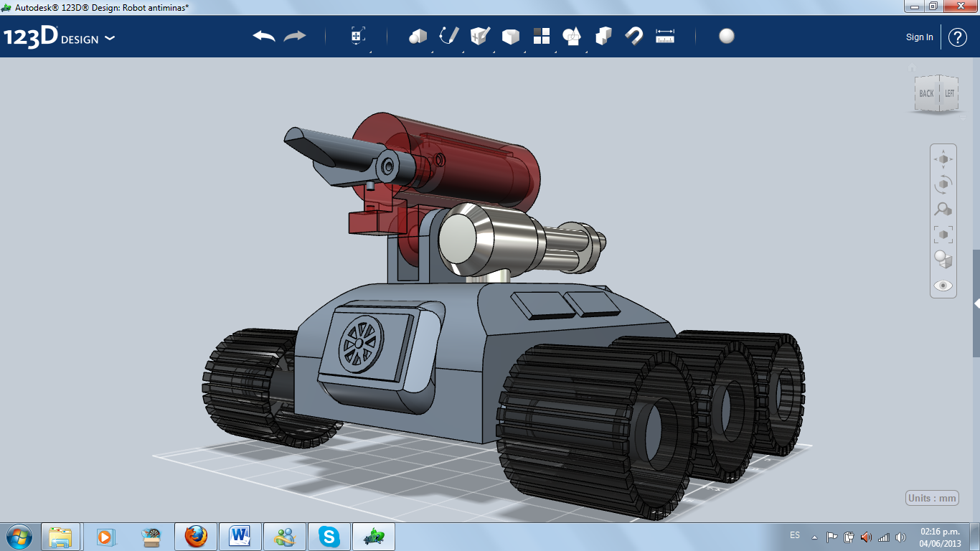
Task: Click the power plug tray icon
Action: 849,537
